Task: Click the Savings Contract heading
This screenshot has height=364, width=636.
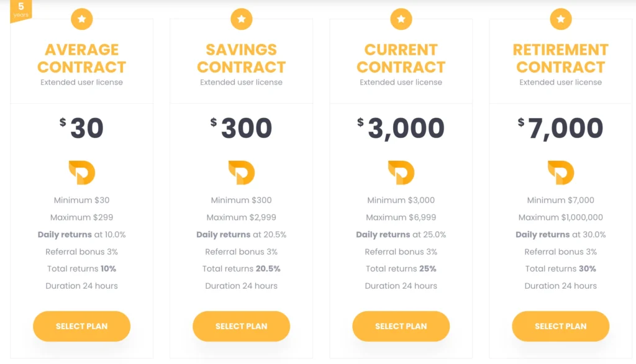Action: pyautogui.click(x=241, y=58)
